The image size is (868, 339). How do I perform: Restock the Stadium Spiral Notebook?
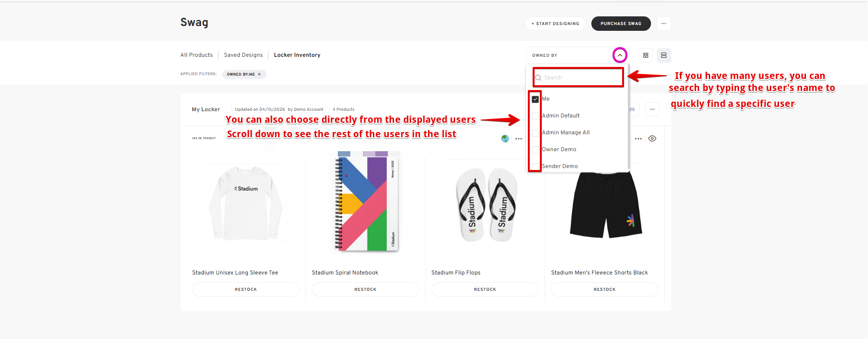click(365, 289)
